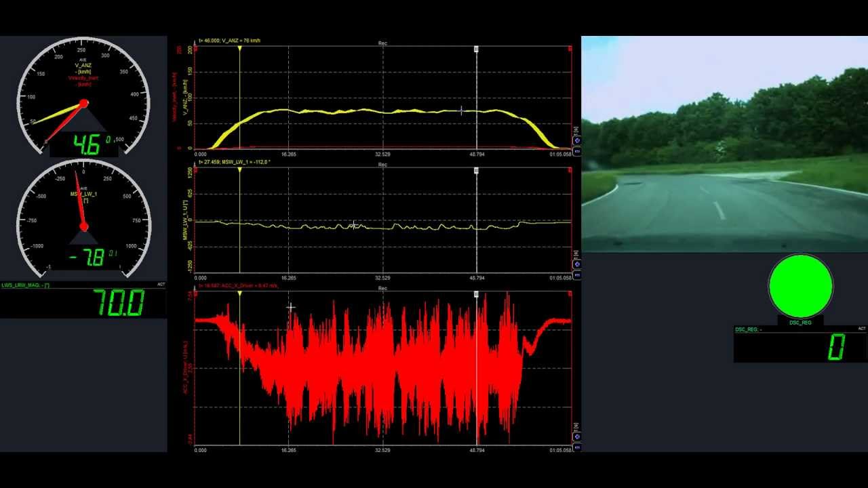Click the 16.265 time label under the speed graph
This screenshot has width=868, height=488.
(288, 155)
